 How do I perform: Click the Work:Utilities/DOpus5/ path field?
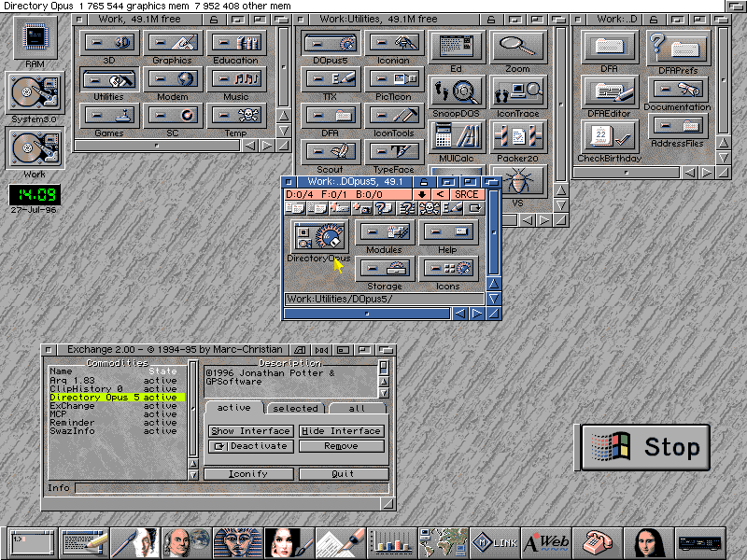point(385,299)
